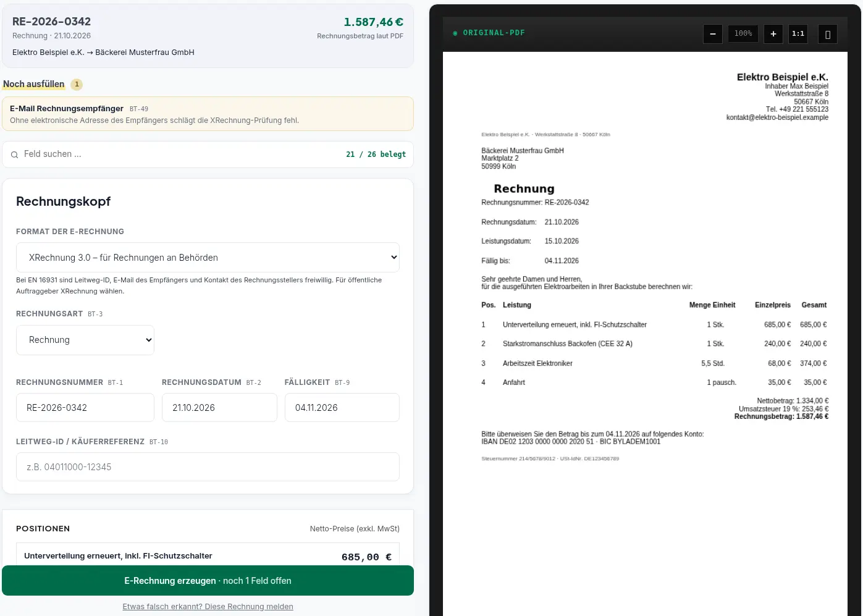This screenshot has height=616, width=863.
Task: Click the search magnifier icon in field search
Action: click(x=14, y=154)
